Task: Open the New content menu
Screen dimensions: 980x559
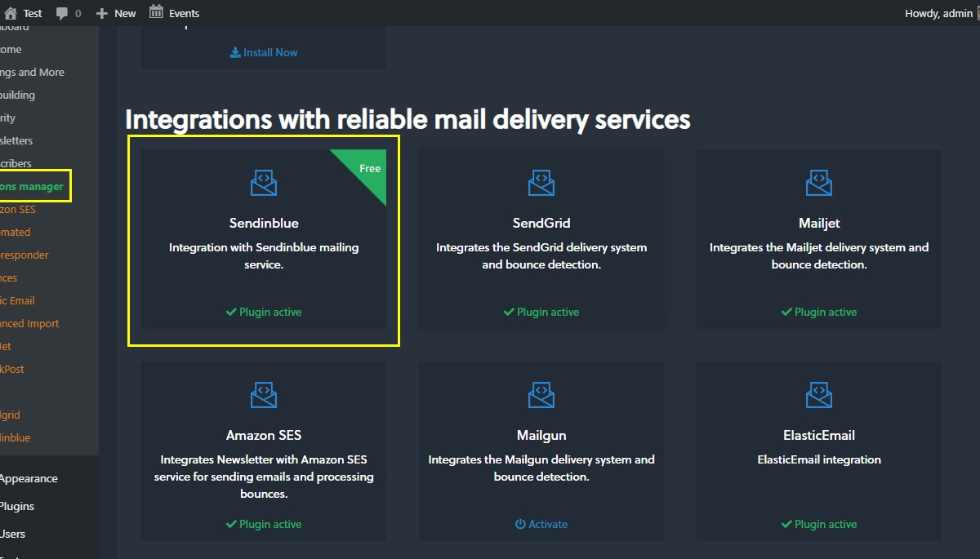Action: click(116, 13)
